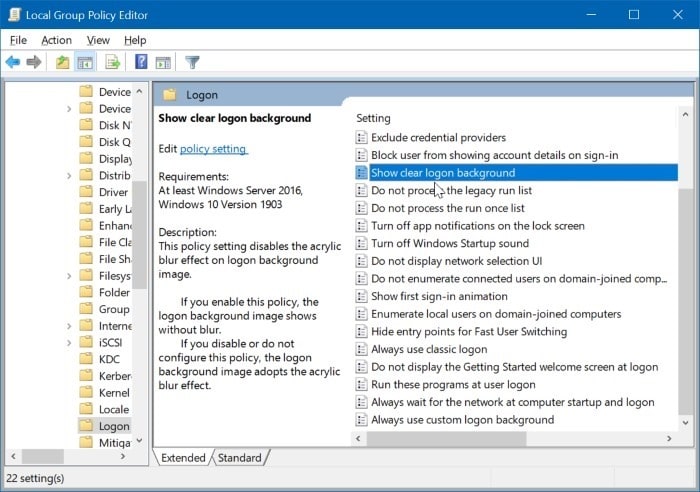Screen dimensions: 700x492
Task: Select Enumerate local users on domain-joined computers
Action: click(x=496, y=314)
